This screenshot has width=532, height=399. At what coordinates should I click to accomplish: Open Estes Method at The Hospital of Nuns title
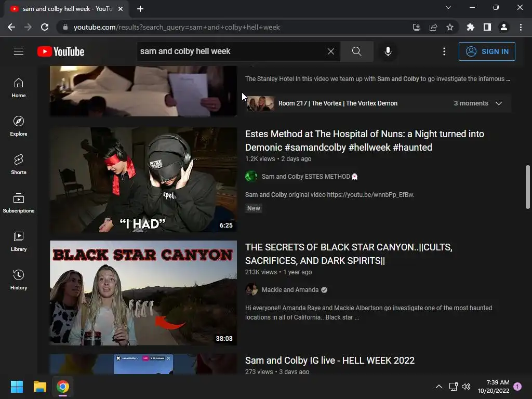(x=364, y=140)
